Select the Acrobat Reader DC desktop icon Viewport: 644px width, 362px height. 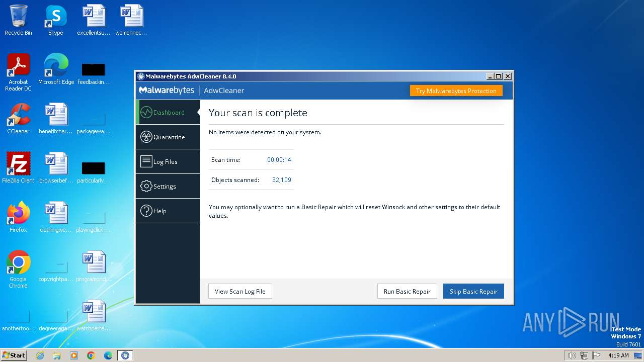pos(18,72)
